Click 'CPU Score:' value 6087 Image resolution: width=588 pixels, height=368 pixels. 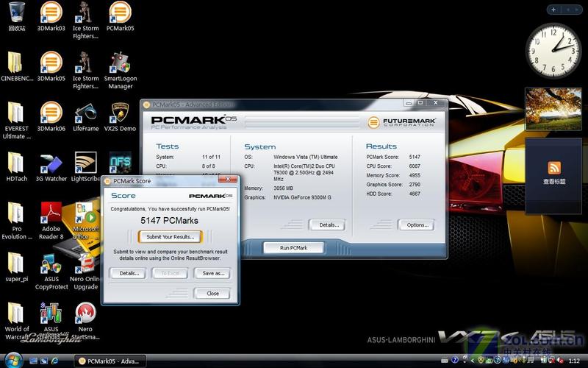click(415, 166)
